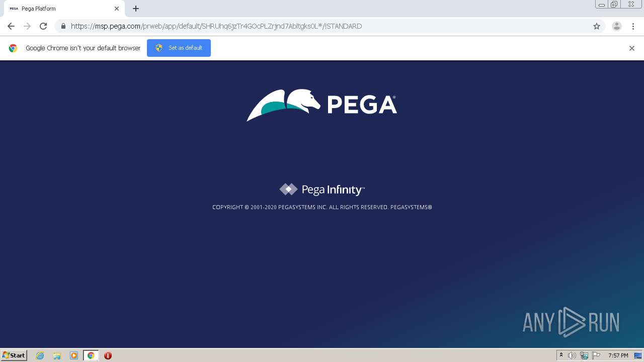The width and height of the screenshot is (644, 362).
Task: Dismiss the default browser notification bar
Action: point(632,48)
